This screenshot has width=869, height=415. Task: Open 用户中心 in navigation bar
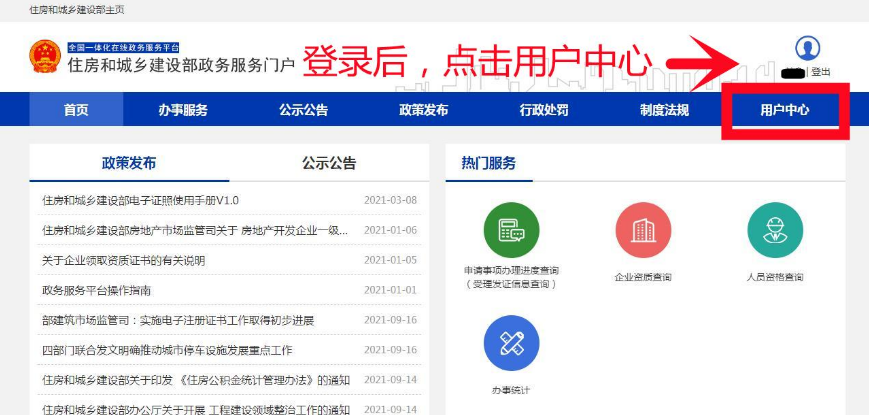784,110
